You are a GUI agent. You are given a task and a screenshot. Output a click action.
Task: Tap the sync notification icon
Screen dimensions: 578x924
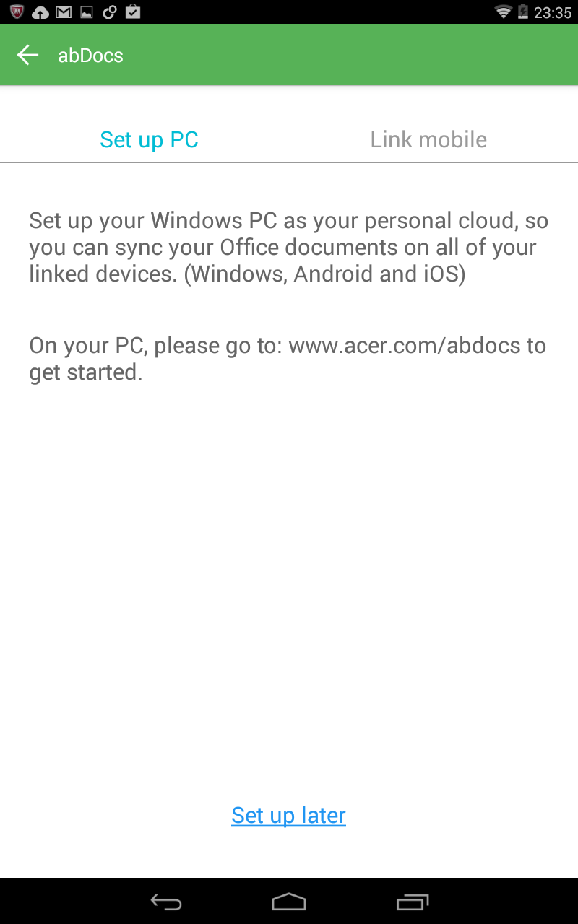(x=109, y=12)
